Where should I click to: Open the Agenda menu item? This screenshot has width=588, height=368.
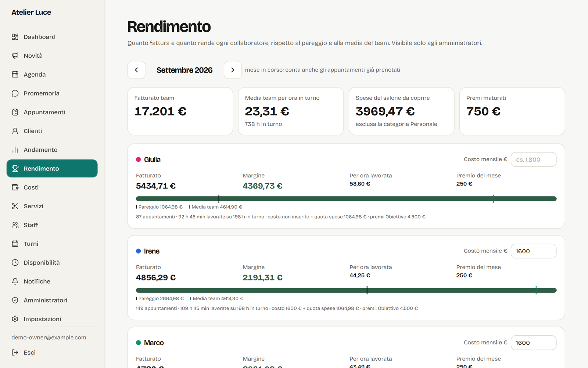click(52, 74)
